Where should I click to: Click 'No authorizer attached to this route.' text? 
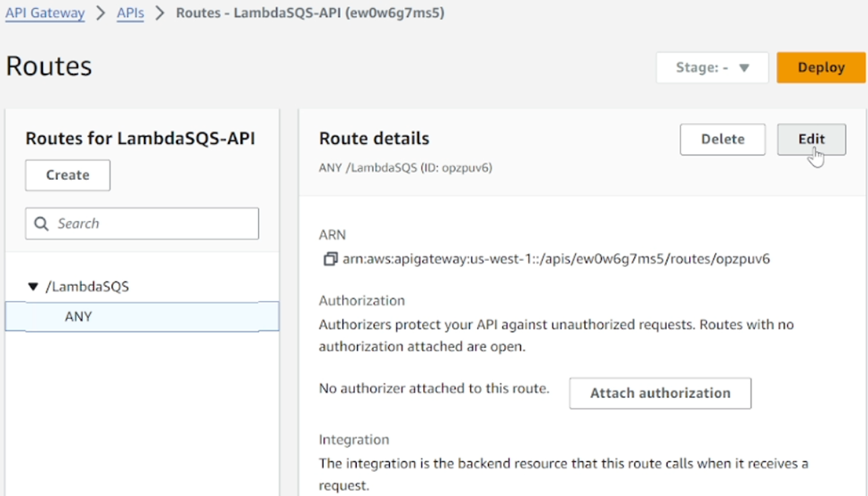point(434,388)
